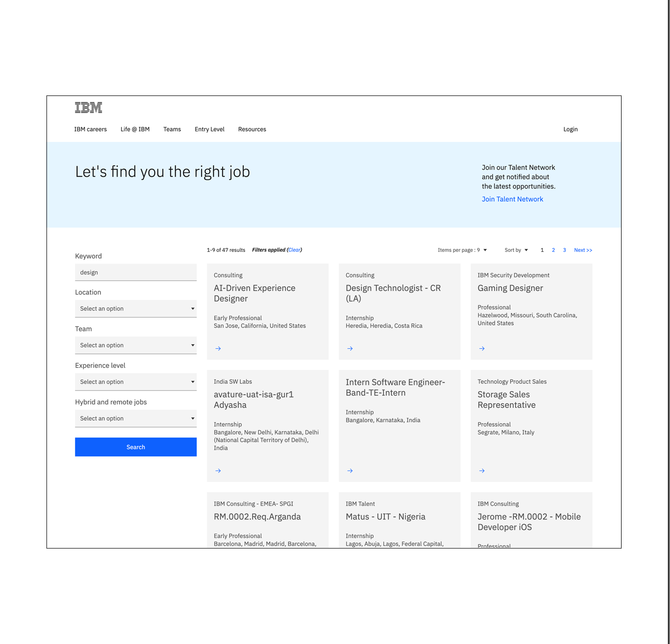The width and height of the screenshot is (670, 644).
Task: Expand the Hybrid and remote jobs dropdown
Action: point(136,418)
